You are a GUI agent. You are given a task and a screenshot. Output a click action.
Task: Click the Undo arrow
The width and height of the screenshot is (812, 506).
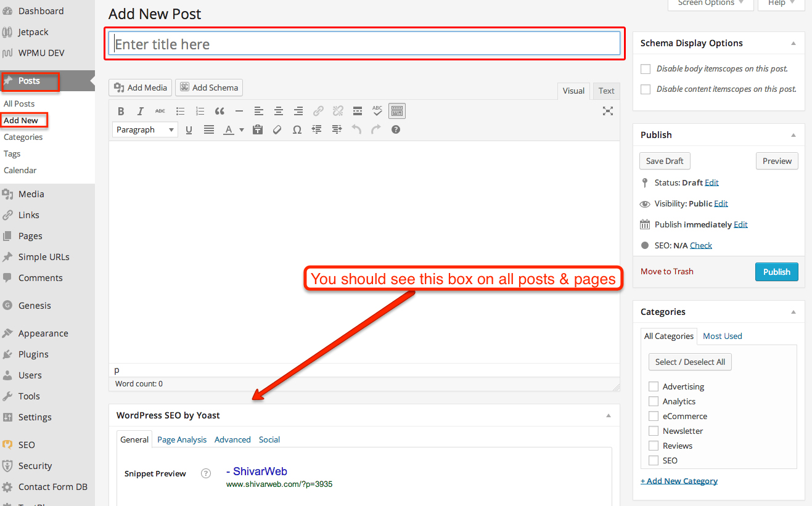coord(356,129)
